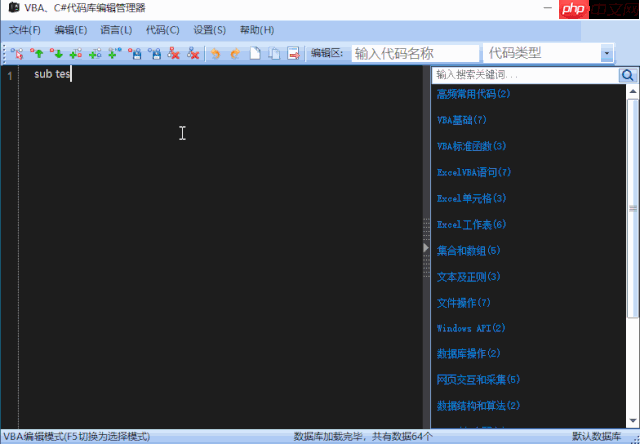Click the 默认数据库 status bar label

596,437
